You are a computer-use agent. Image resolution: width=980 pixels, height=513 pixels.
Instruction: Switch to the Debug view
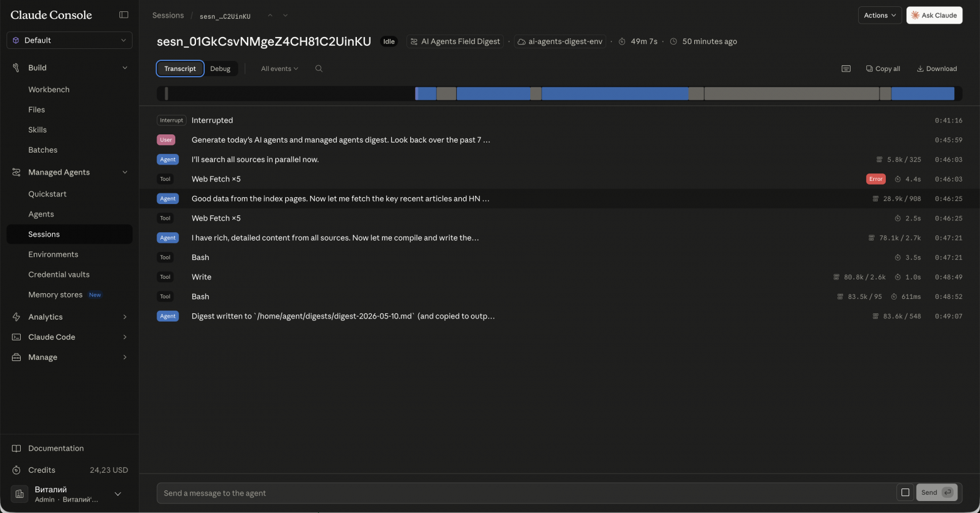pyautogui.click(x=220, y=68)
